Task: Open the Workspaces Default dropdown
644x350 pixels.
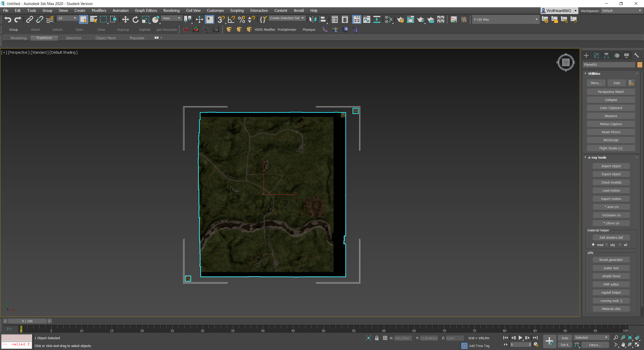Action: tap(621, 11)
